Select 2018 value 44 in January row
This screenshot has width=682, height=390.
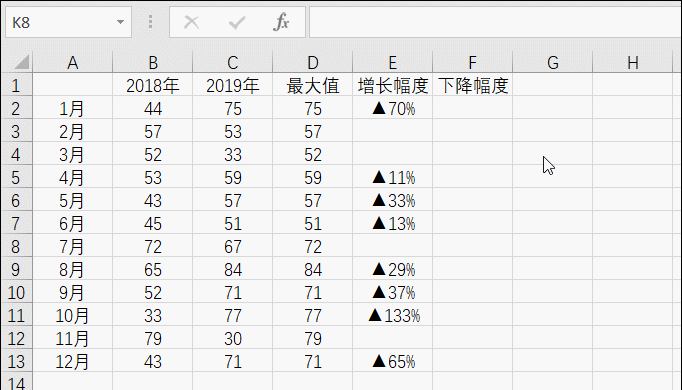[x=153, y=108]
